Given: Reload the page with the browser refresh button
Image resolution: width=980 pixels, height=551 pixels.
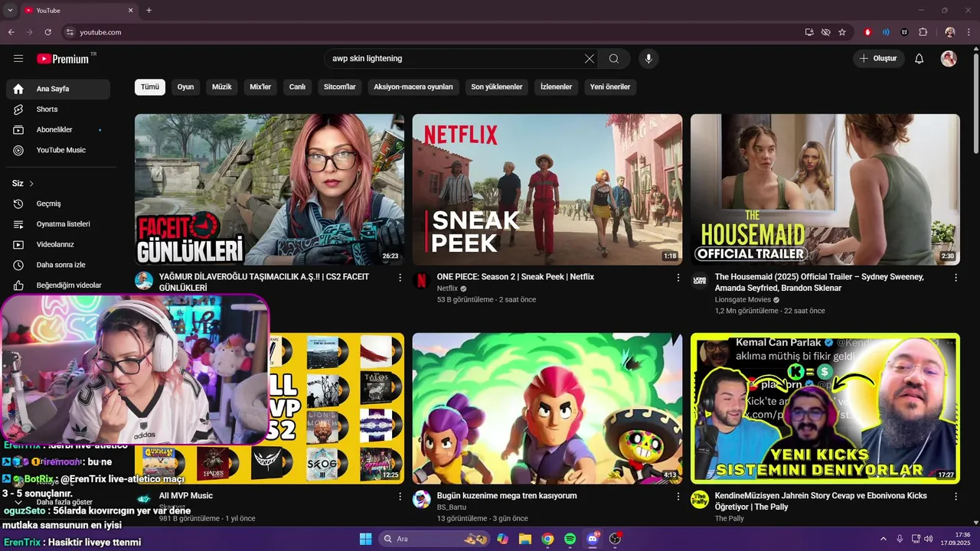Looking at the screenshot, I should [x=47, y=32].
